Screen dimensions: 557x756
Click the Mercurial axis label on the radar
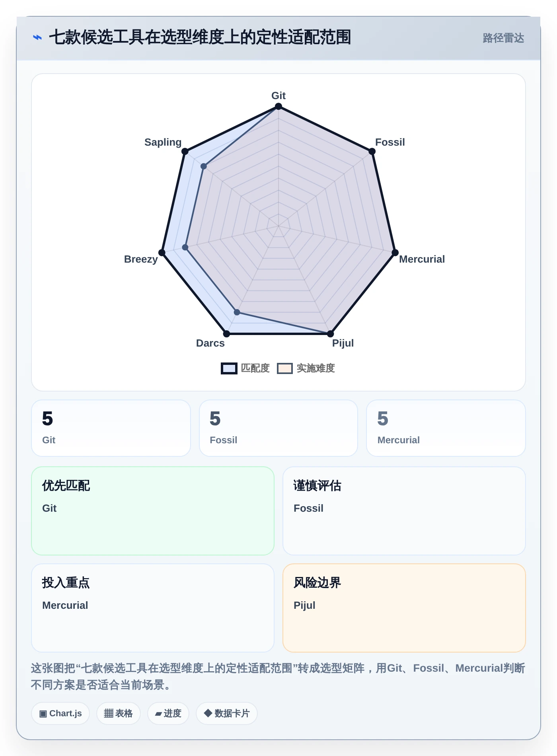tap(422, 259)
